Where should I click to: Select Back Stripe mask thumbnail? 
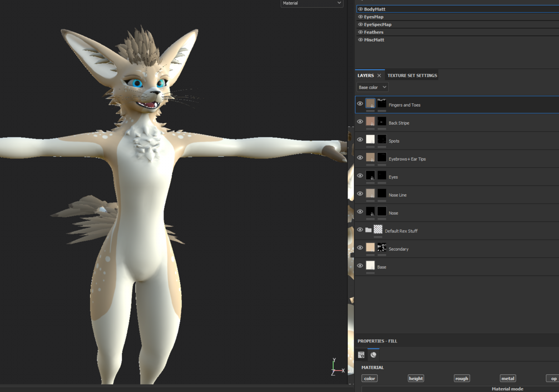(382, 122)
